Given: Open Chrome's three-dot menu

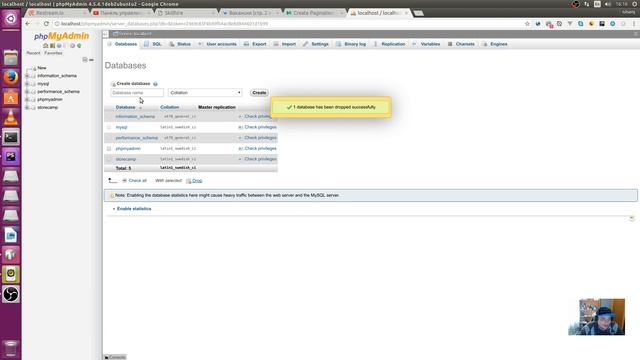Looking at the screenshot, I should (634, 24).
